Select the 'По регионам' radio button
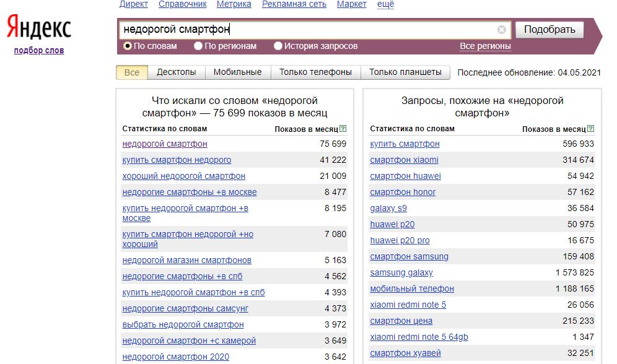Image resolution: width=617 pixels, height=364 pixels. tap(198, 46)
